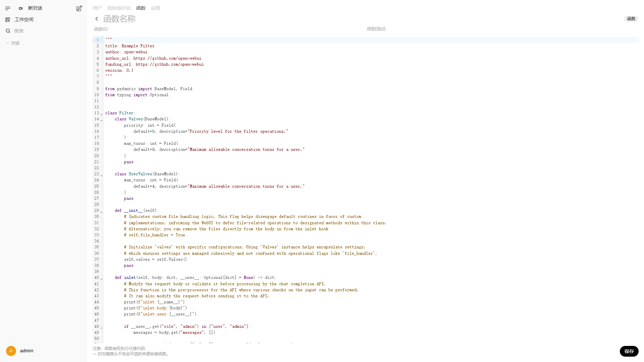
Task: Switch to the 竞技场评估 tab
Action: click(119, 8)
